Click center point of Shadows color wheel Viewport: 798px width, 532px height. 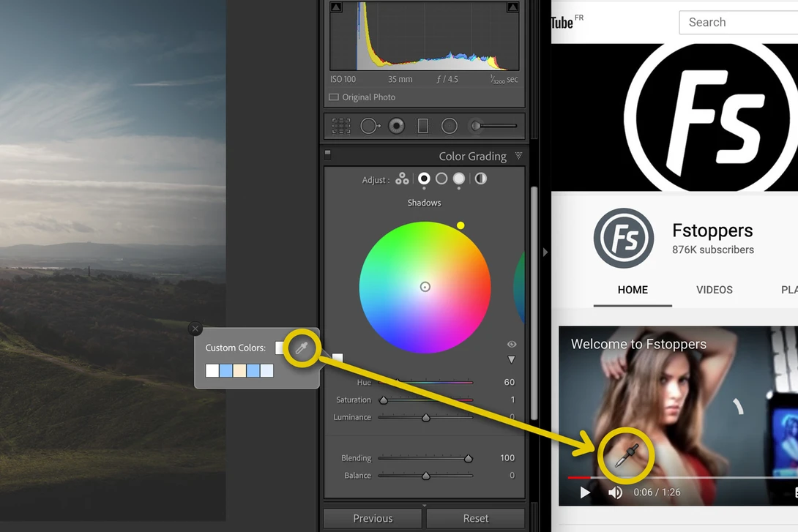(425, 287)
